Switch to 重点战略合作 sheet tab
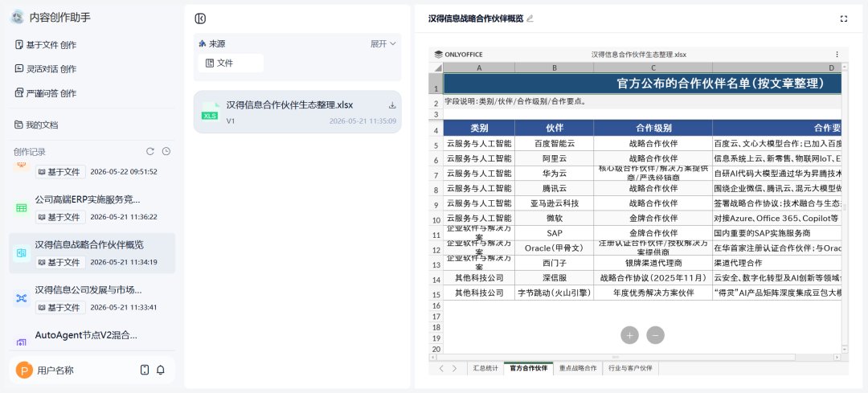Viewport: 868px width, 393px height. click(x=578, y=368)
